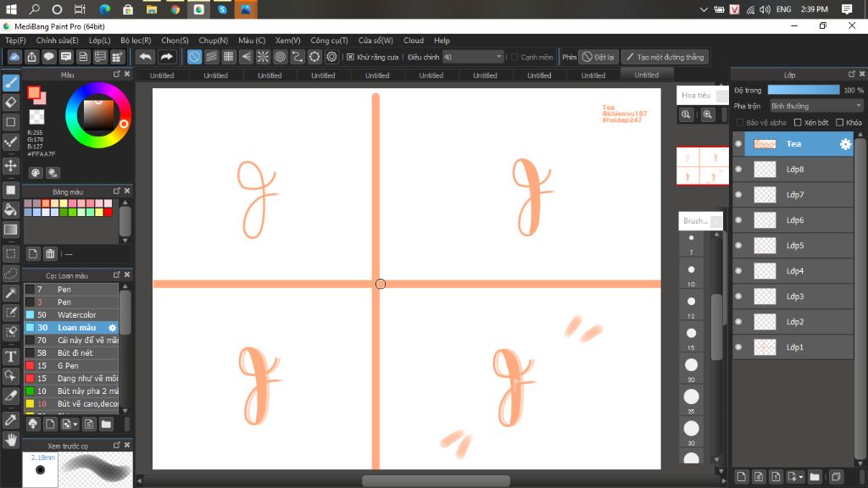Viewport: 868px width, 488px height.
Task: Open the Chỉnh sửa(E) menu
Action: click(57, 41)
